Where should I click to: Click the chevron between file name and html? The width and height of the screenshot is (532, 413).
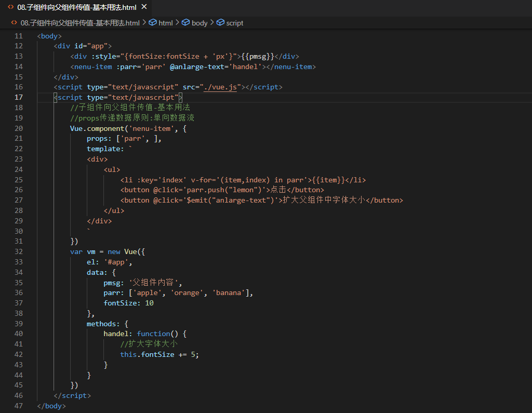[144, 23]
